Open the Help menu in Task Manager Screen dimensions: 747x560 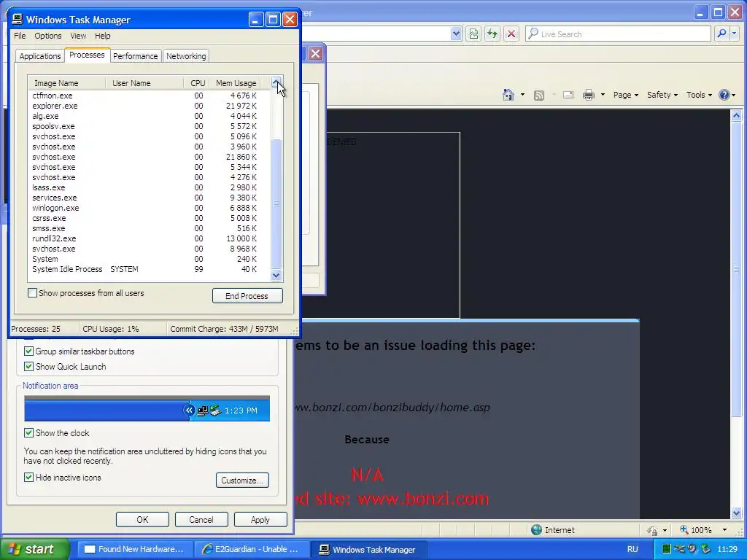coord(102,36)
